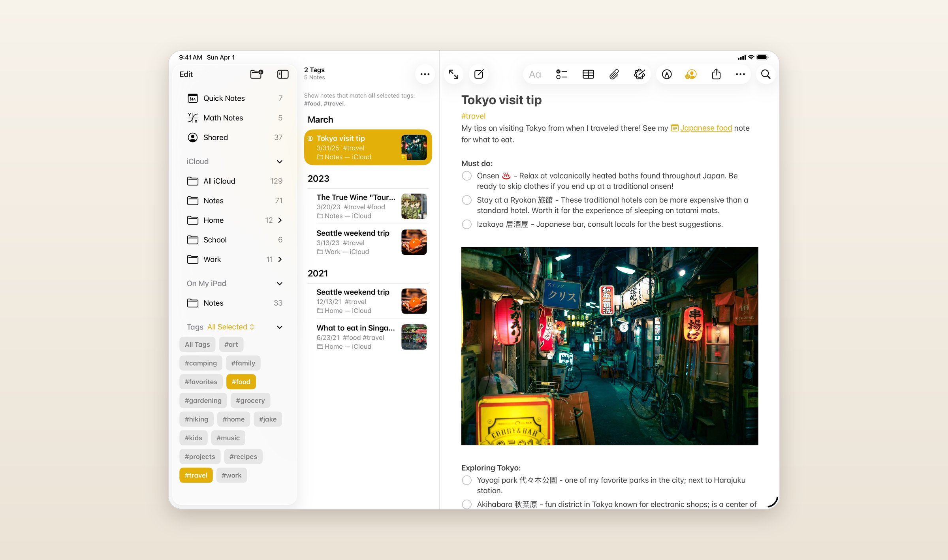Open the collaboration people icon
Viewport: 948px width, 560px height.
tap(691, 74)
